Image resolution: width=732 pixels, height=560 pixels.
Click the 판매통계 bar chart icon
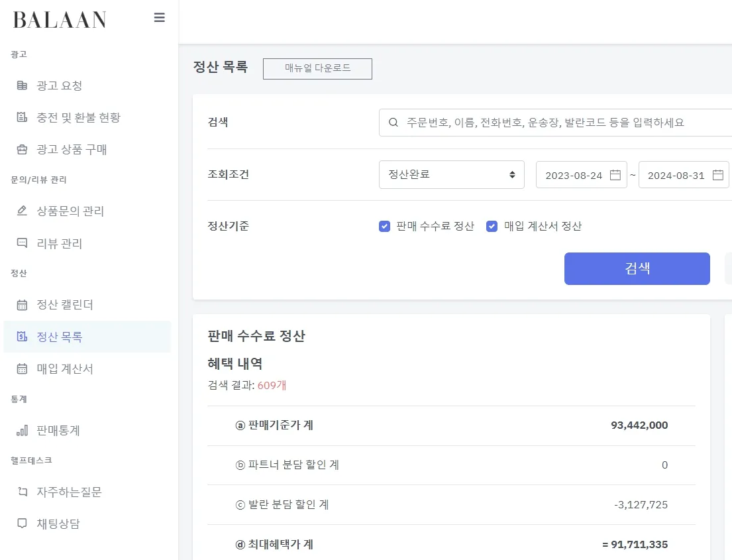click(22, 430)
